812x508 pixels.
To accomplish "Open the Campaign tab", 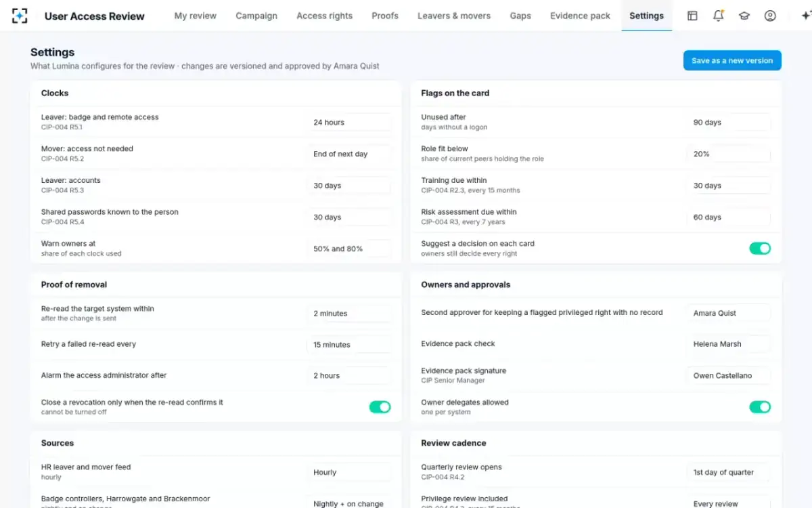I will click(256, 16).
